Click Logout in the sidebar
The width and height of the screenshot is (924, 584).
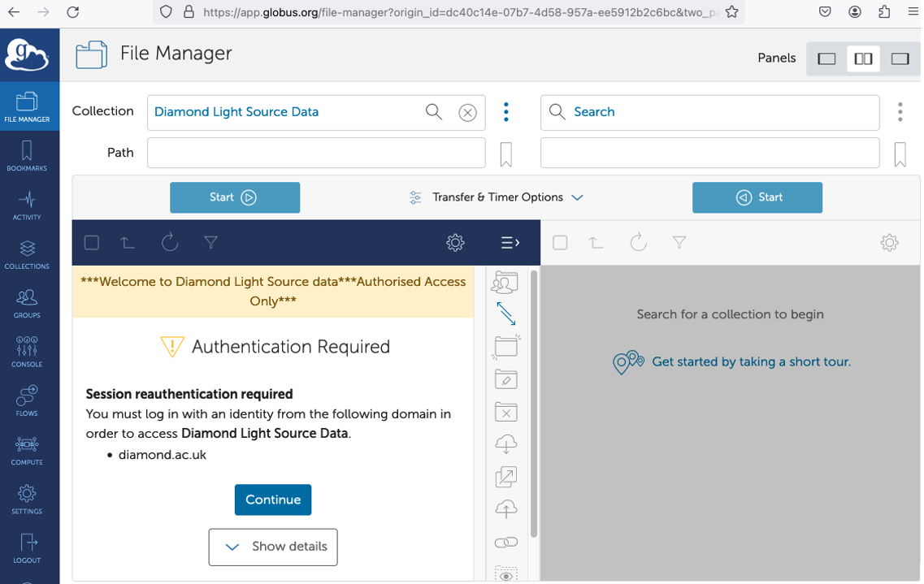click(x=27, y=547)
